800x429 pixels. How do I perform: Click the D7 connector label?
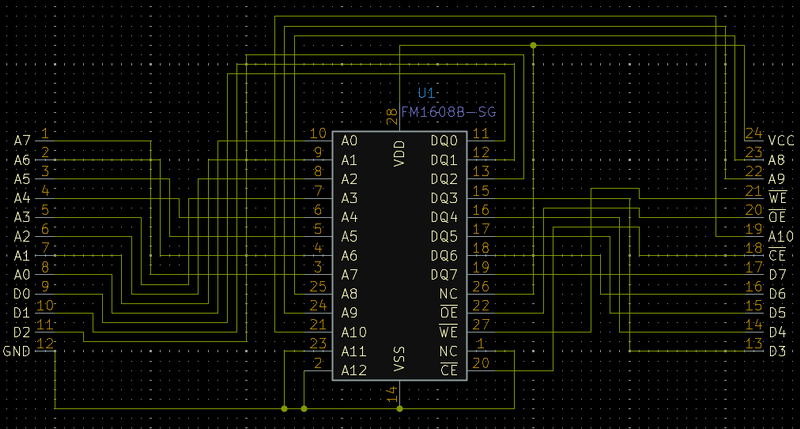point(778,274)
